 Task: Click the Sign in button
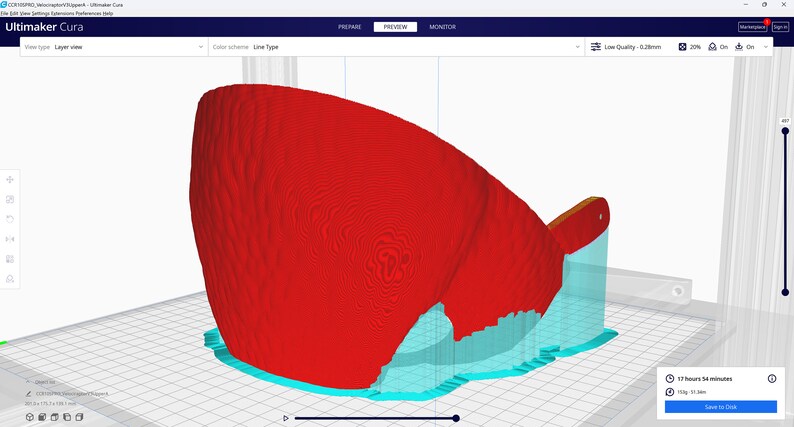780,27
